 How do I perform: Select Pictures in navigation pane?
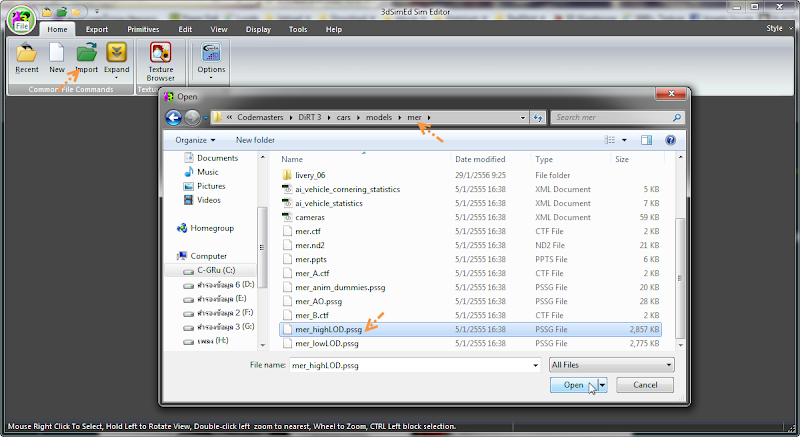(204, 186)
